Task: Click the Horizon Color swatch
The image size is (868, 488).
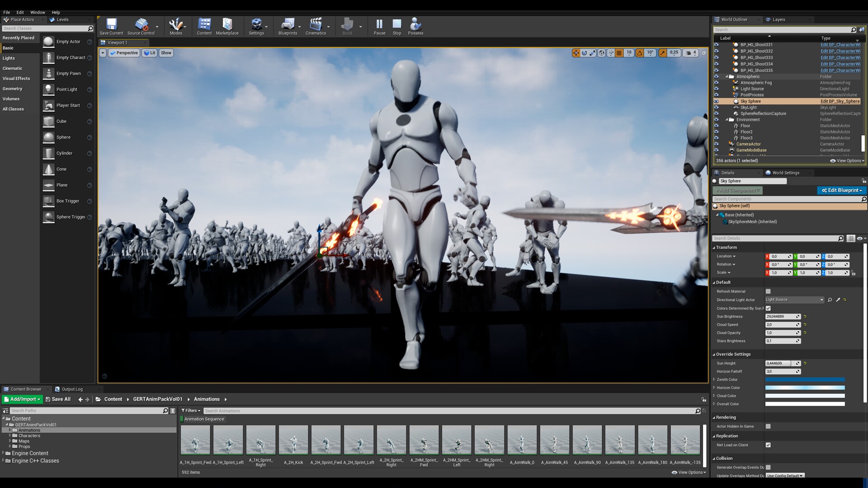Action: pos(805,388)
